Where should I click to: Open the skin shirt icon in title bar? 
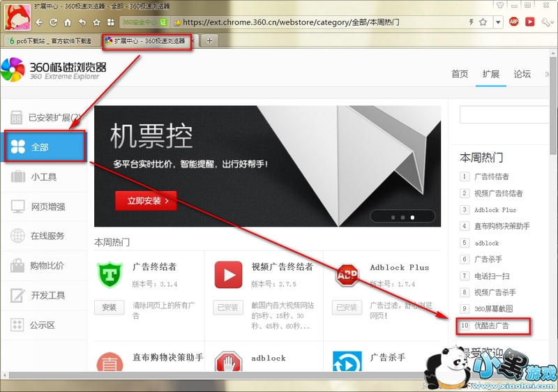pos(500,6)
